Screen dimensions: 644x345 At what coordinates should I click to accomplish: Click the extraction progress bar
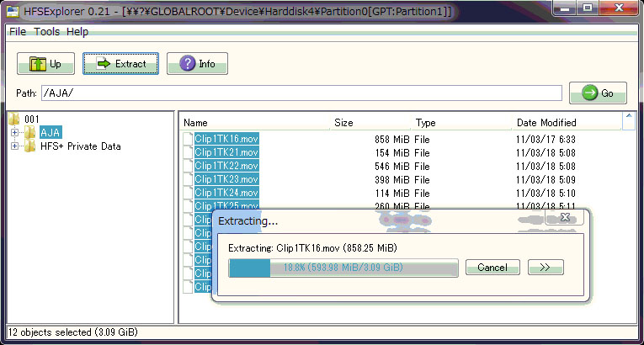pos(343,268)
